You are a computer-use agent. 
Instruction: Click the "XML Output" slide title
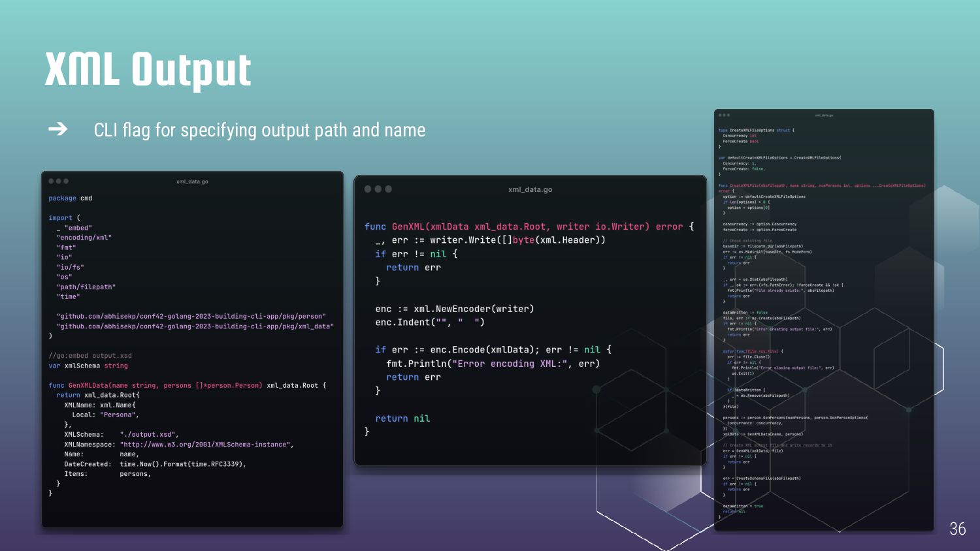pos(148,70)
